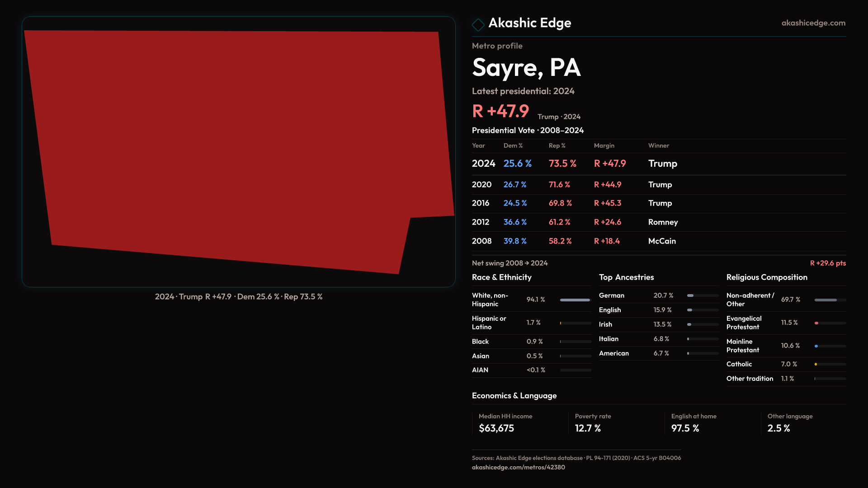Click the map caption below the map
The width and height of the screenshot is (868, 488).
[238, 297]
